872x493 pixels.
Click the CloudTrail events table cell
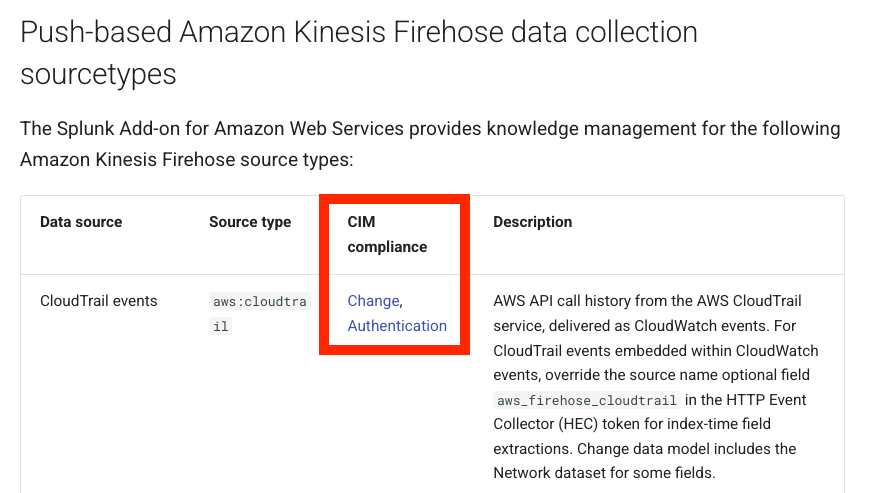[x=98, y=301]
